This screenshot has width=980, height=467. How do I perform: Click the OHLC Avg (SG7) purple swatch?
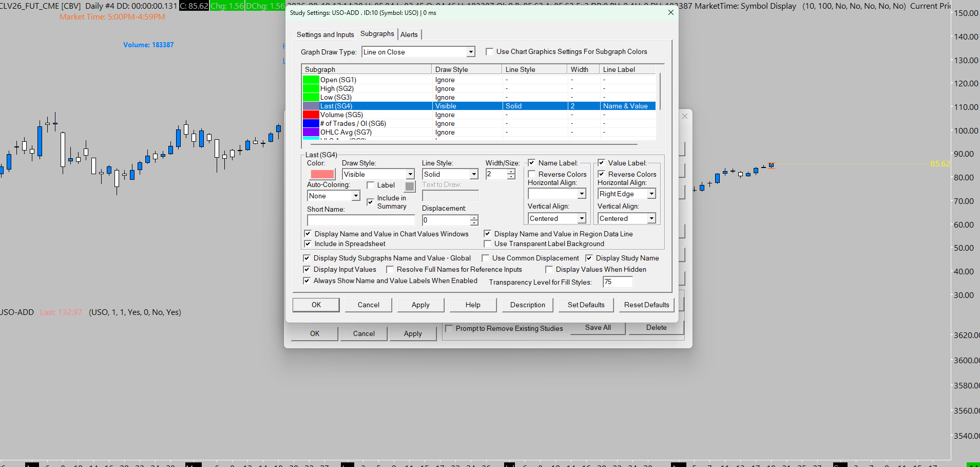pos(311,132)
